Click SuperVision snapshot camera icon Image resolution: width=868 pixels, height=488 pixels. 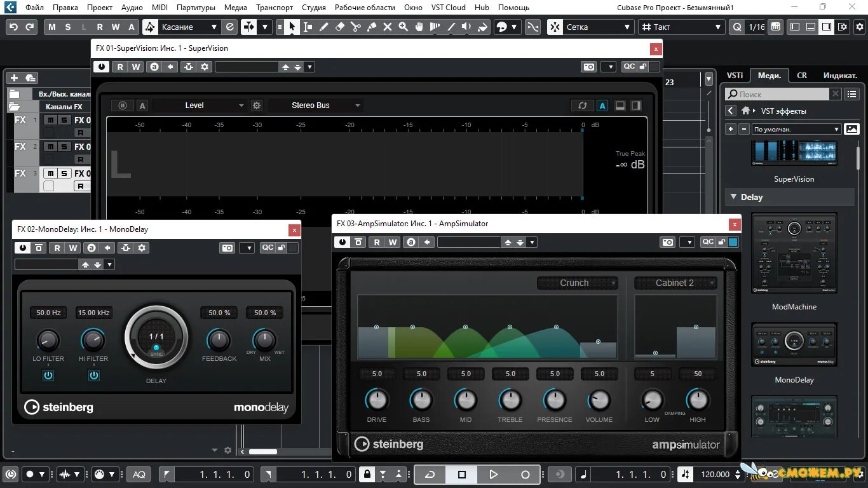[x=589, y=67]
